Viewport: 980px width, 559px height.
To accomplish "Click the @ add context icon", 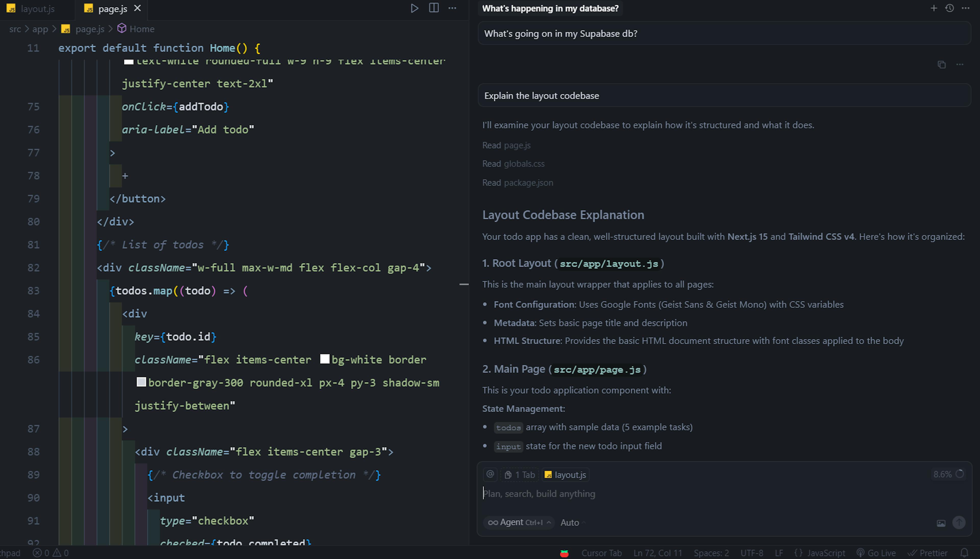I will pos(490,475).
